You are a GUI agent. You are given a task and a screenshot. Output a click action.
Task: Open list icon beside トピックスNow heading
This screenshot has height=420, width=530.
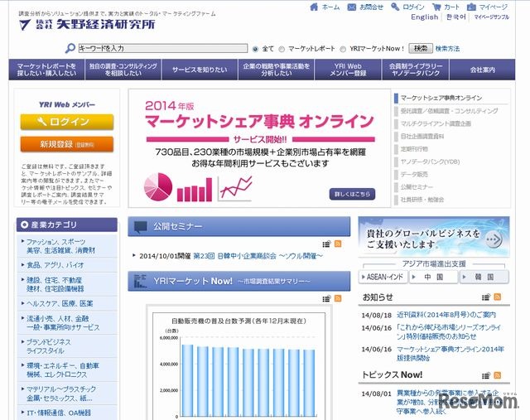(x=486, y=375)
